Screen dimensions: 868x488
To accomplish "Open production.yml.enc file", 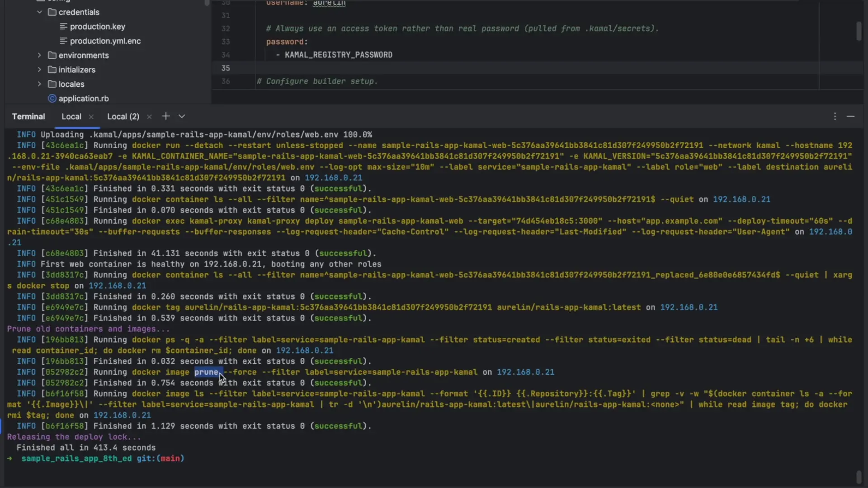I will tap(105, 41).
